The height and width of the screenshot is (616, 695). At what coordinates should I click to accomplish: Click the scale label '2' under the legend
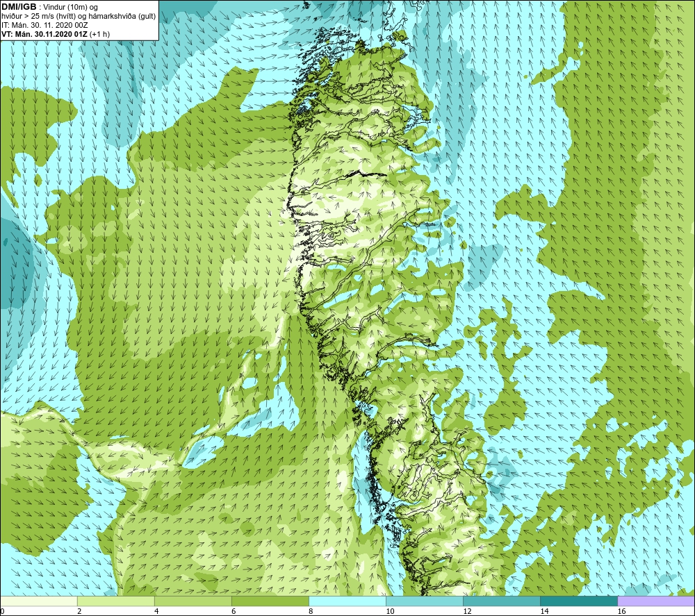tap(79, 612)
